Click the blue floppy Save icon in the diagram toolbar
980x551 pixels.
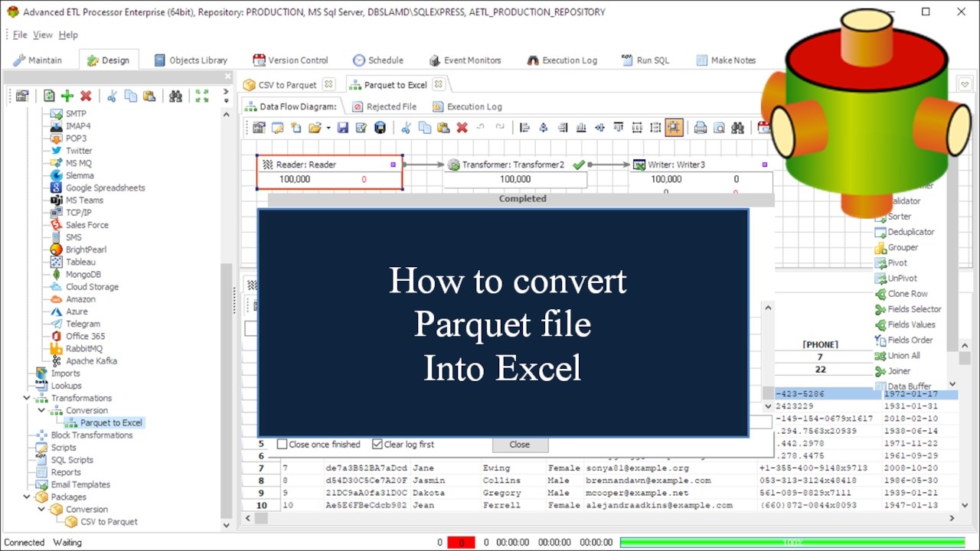[x=343, y=128]
